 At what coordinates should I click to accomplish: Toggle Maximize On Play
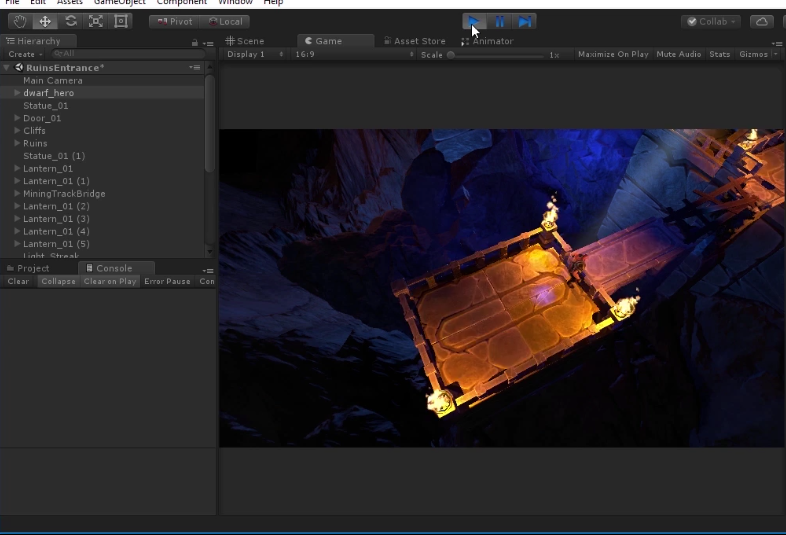point(613,54)
